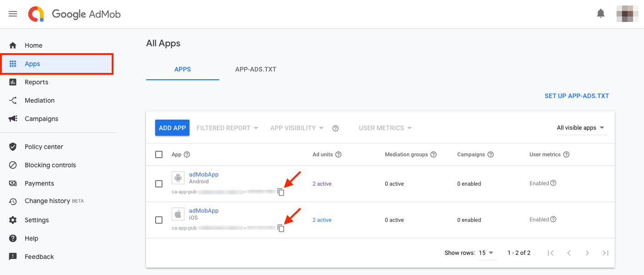Screen dimensions: 644x275
Task: Go to last page of results
Action: point(606,253)
